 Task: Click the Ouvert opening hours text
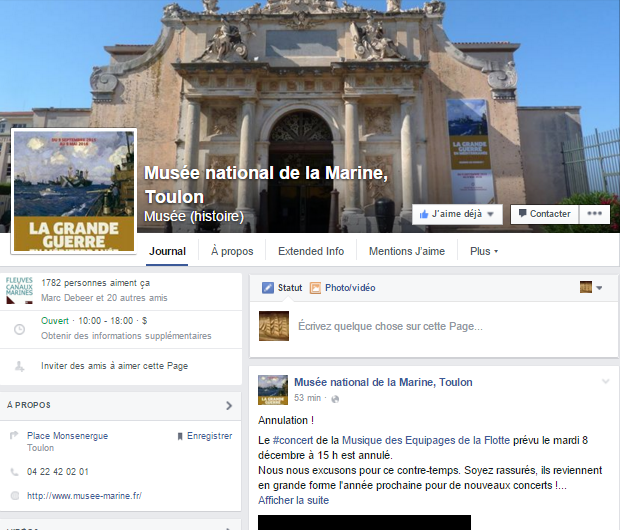tap(55, 321)
